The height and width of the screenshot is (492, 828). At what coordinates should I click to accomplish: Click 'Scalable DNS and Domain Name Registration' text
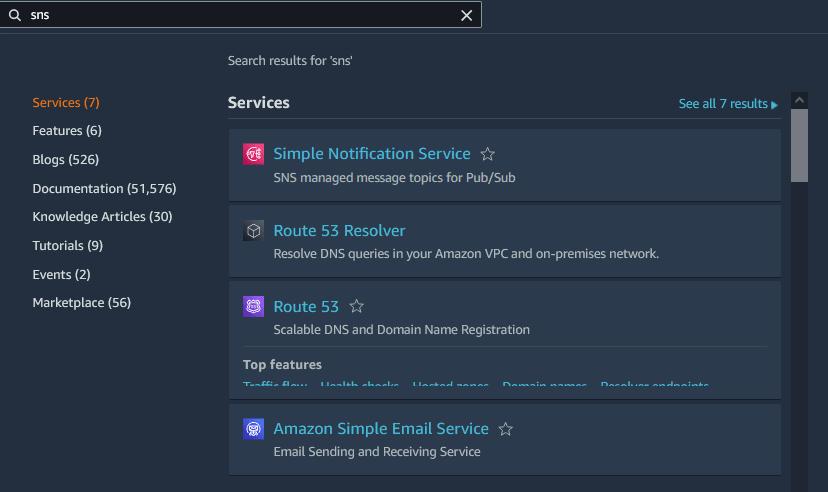pos(401,329)
